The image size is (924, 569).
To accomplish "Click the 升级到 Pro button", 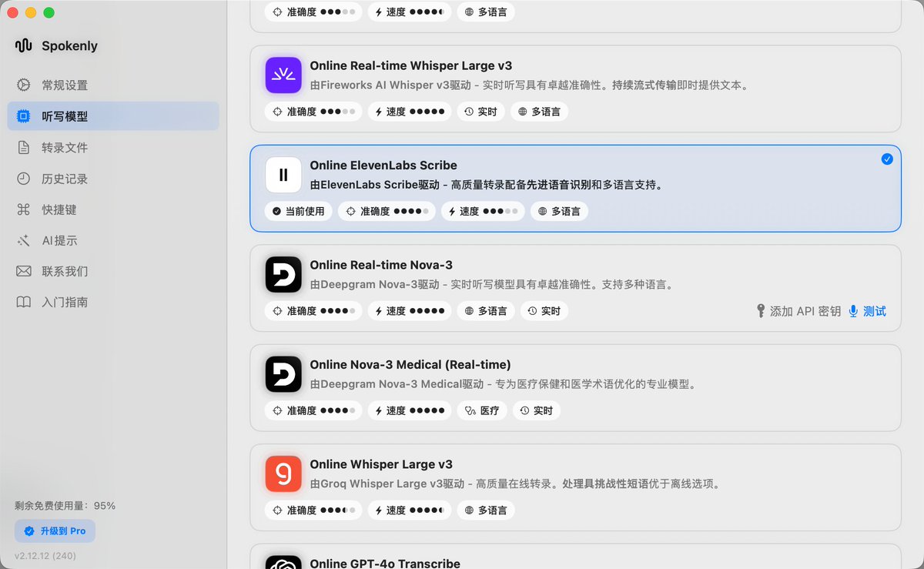I will [x=55, y=531].
